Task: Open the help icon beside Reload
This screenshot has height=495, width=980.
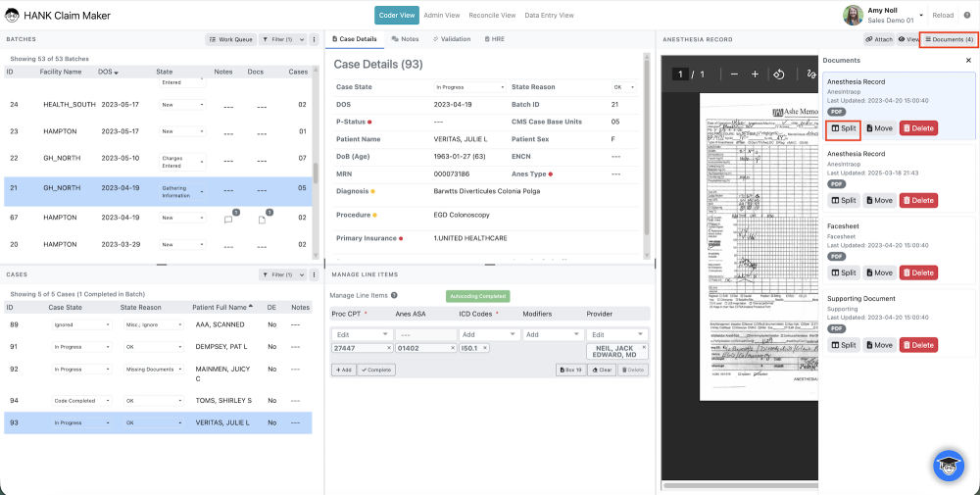Action: [967, 15]
